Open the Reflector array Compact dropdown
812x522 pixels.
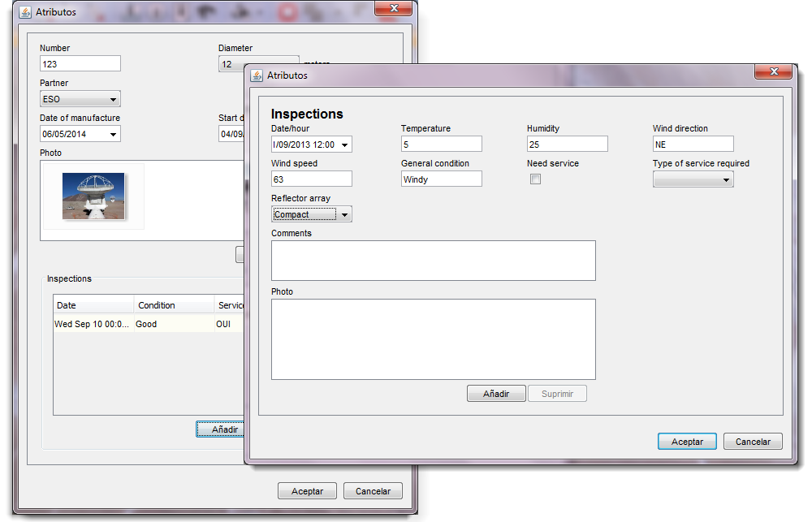pos(345,215)
